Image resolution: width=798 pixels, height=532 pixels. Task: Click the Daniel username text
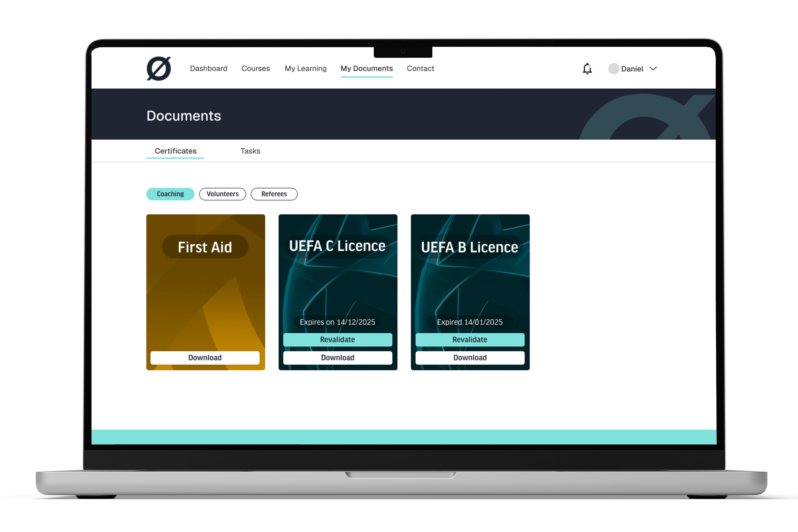[x=632, y=69]
